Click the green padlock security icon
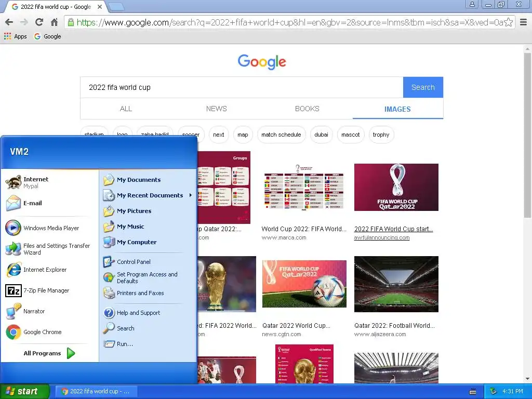532x399 pixels. click(71, 22)
